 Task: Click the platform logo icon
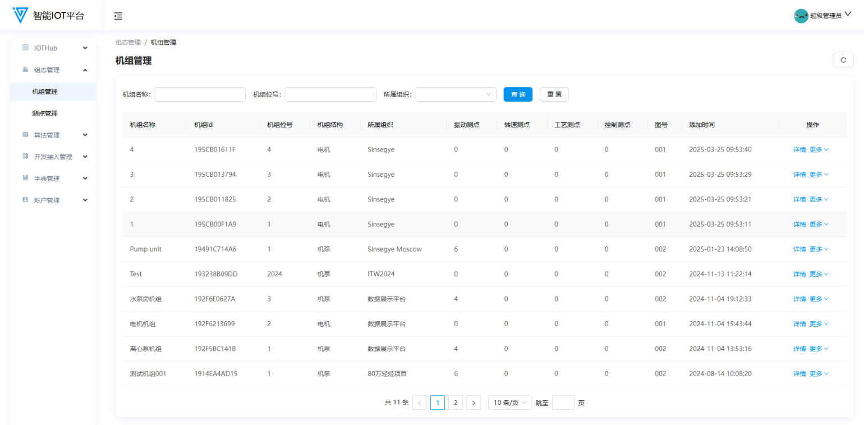tap(20, 15)
